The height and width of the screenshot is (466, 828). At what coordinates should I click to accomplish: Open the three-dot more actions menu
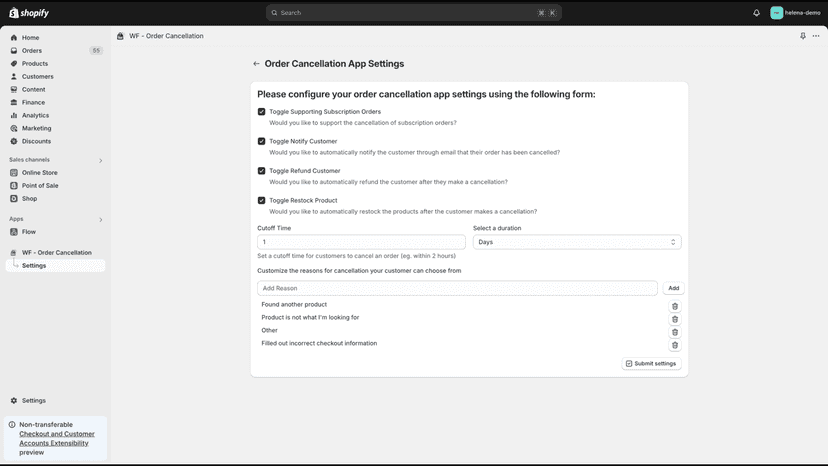coord(816,36)
